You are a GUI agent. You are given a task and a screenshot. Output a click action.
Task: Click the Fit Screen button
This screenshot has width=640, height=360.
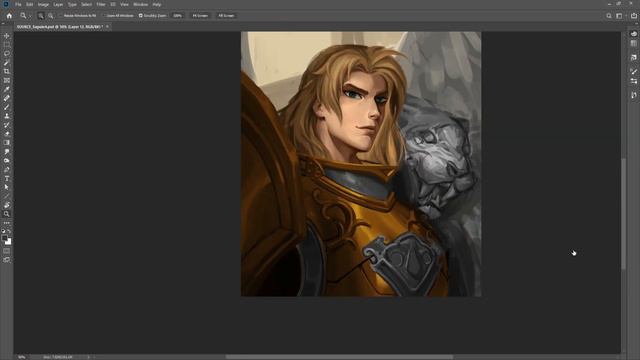200,16
